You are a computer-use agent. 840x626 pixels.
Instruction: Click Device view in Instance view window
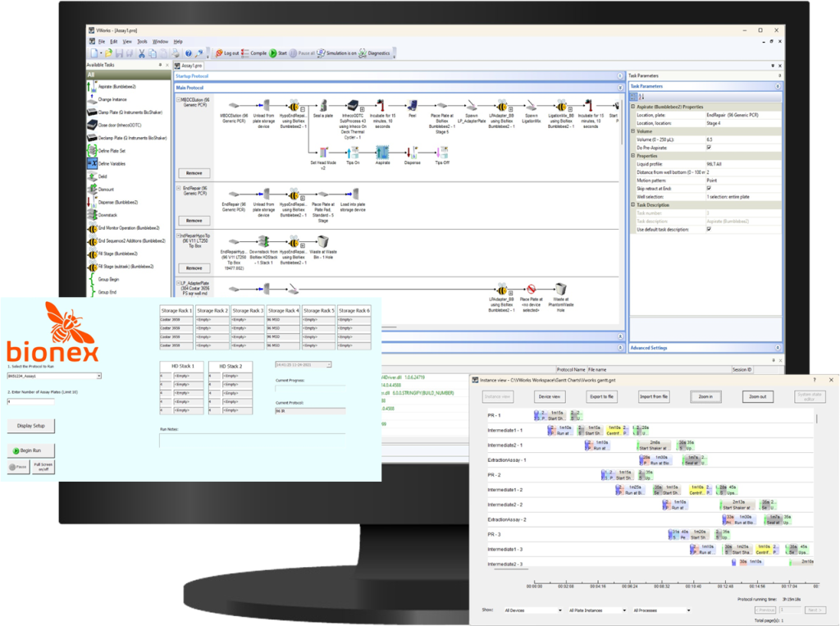[x=549, y=396]
